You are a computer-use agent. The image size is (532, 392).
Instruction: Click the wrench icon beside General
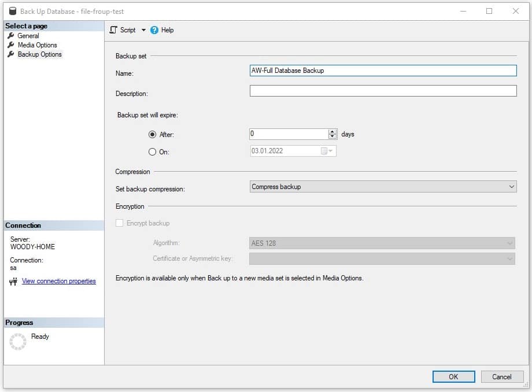tap(11, 35)
